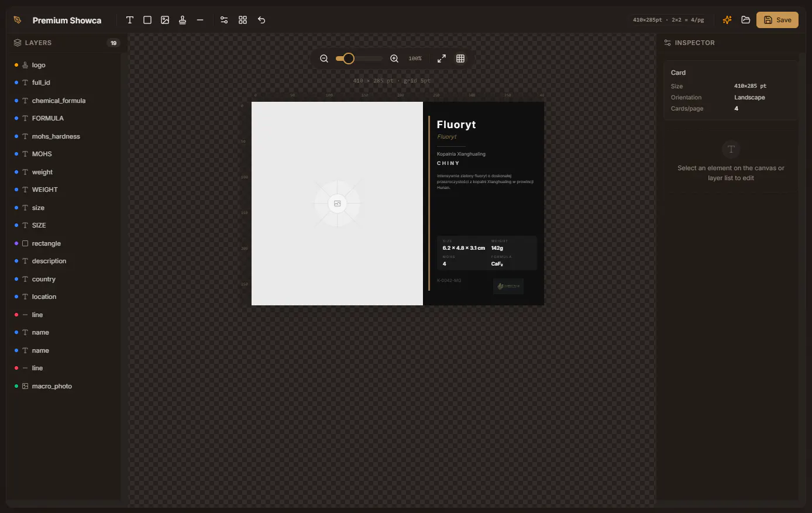This screenshot has height=513, width=812.
Task: Open templates folder icon
Action: click(x=746, y=20)
